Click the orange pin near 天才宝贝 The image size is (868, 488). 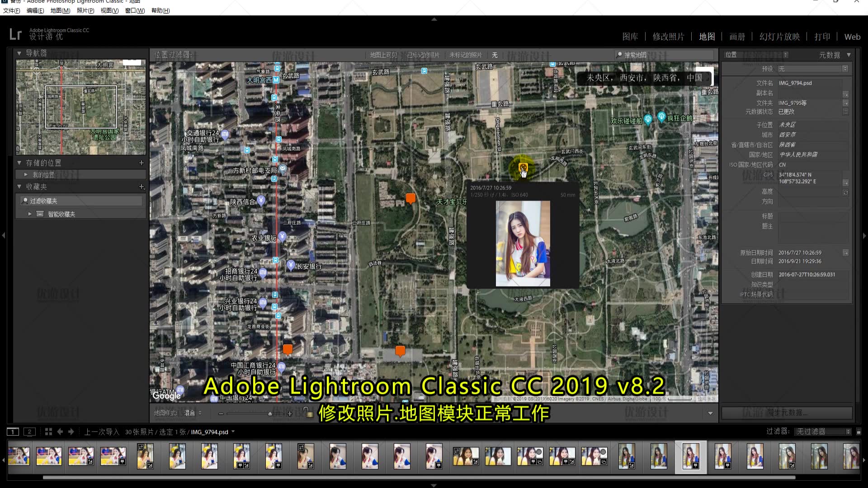point(410,198)
